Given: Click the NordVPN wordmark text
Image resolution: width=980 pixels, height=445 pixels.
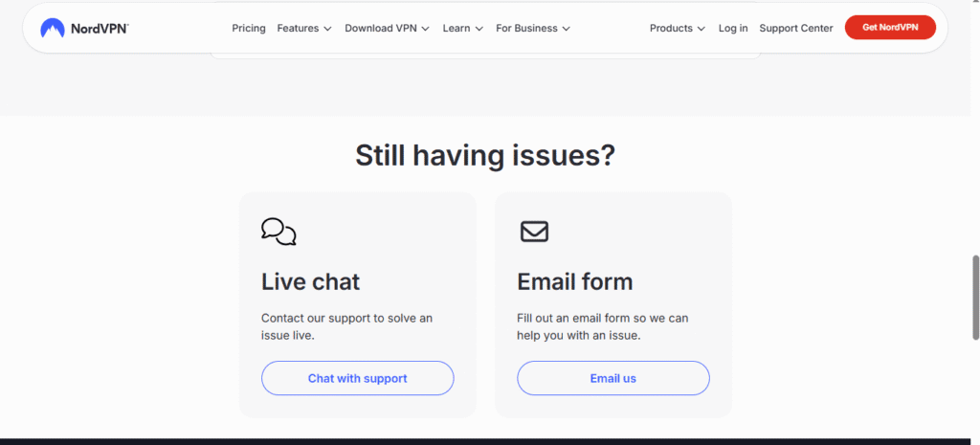Looking at the screenshot, I should click(x=100, y=28).
